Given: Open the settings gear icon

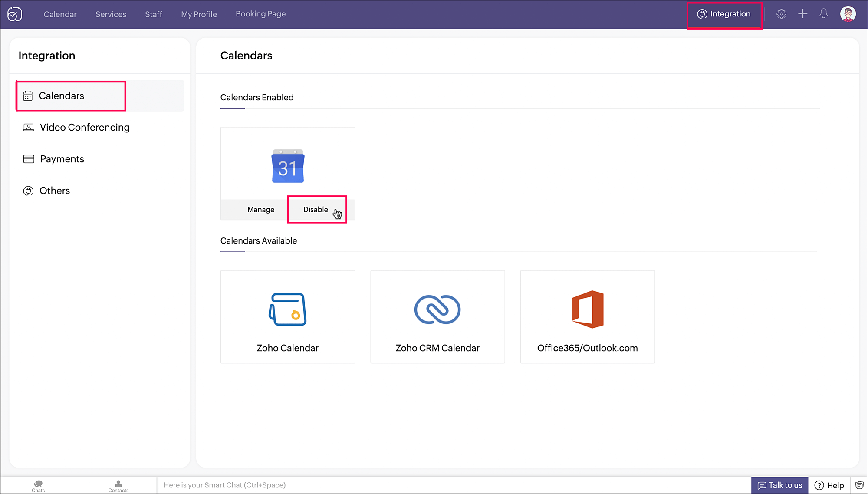Looking at the screenshot, I should pos(781,14).
